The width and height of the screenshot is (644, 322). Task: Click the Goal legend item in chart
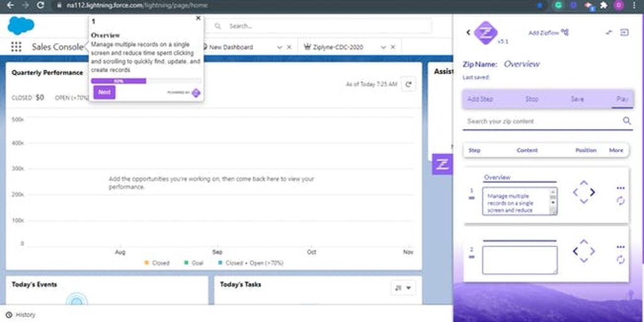[x=194, y=263]
